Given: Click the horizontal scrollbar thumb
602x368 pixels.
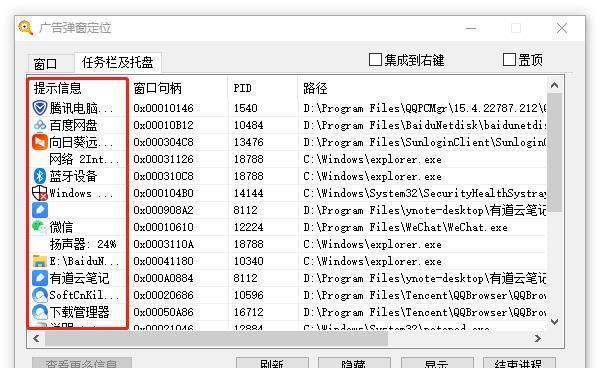Looking at the screenshot, I should pos(217,338).
